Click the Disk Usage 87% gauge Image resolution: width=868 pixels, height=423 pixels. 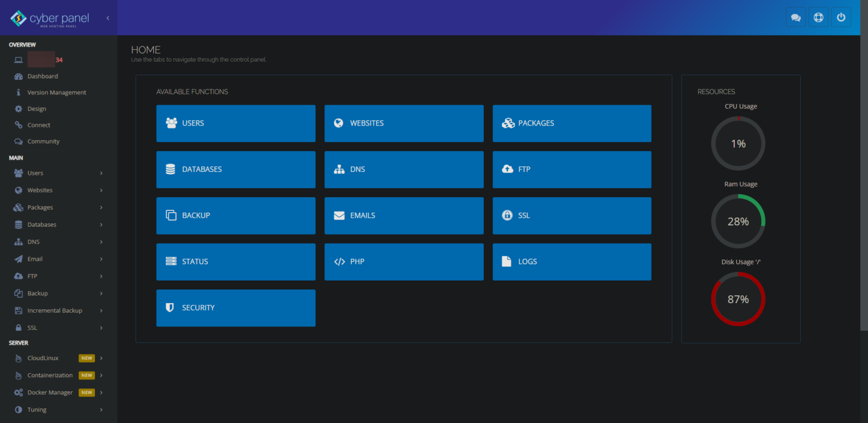tap(738, 299)
